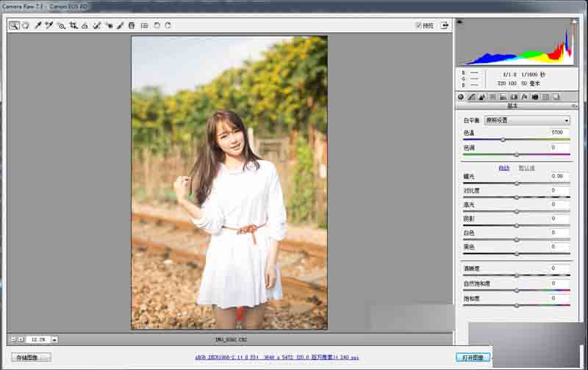The width and height of the screenshot is (588, 370).
Task: Toggle the preview (预览) checkbox
Action: coord(418,26)
